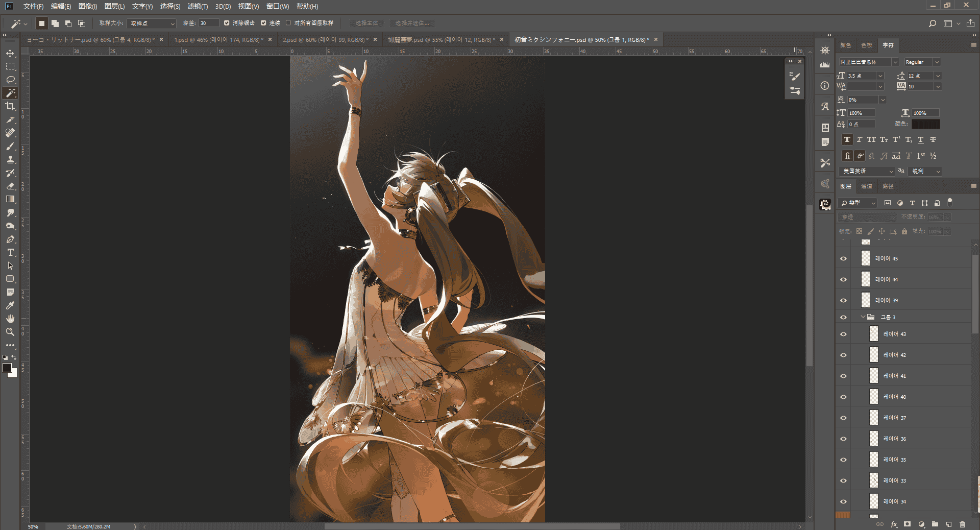
Task: Select the Hand tool
Action: pos(10,319)
